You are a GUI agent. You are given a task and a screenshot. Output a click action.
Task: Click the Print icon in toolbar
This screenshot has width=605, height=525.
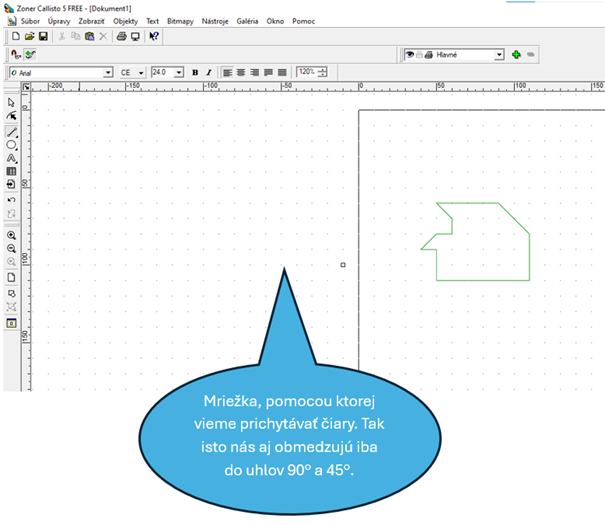pyautogui.click(x=121, y=36)
